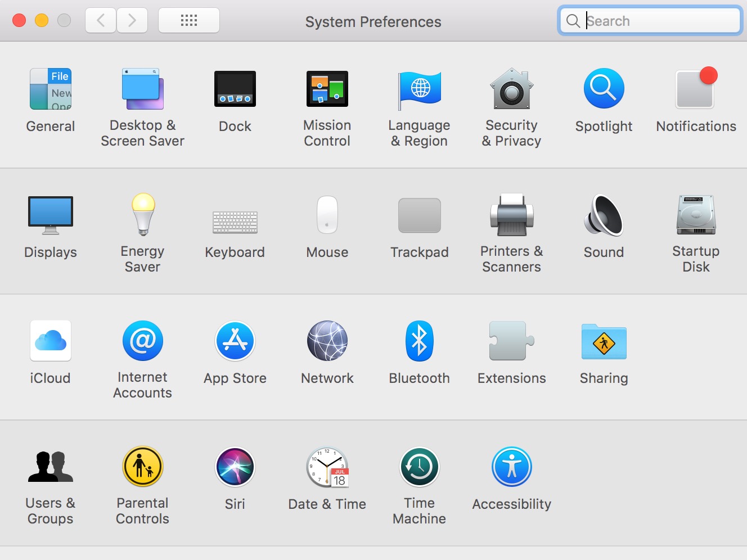Click the back navigation arrow
The height and width of the screenshot is (560, 747).
101,21
